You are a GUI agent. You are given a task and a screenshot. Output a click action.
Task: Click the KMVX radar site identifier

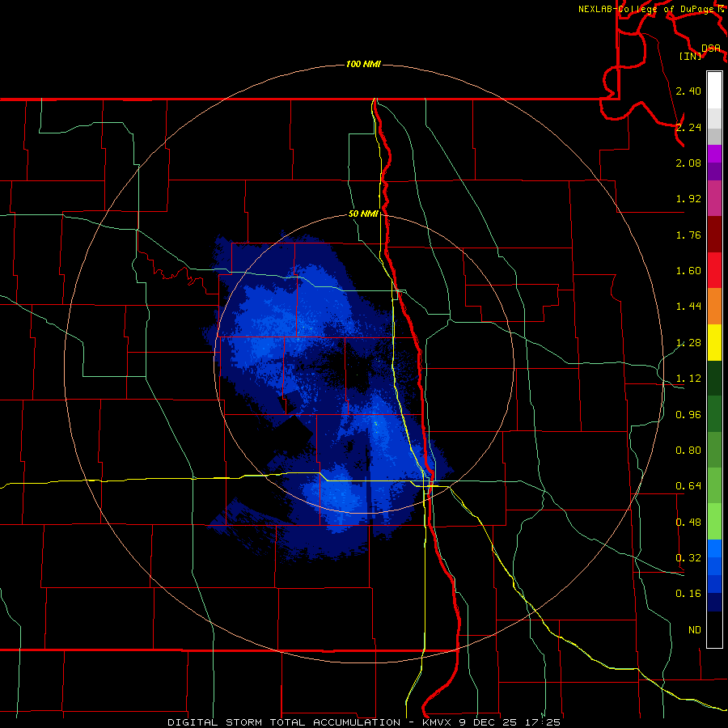tap(438, 722)
